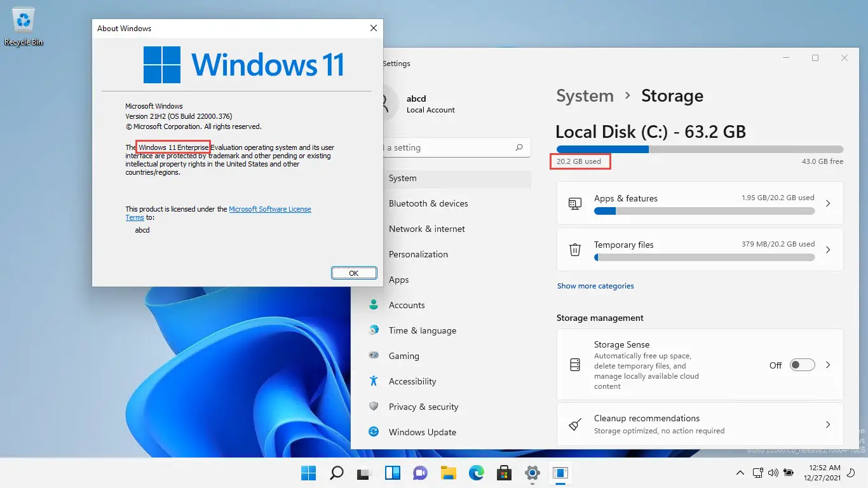Open Accounts settings section
868x488 pixels.
coord(407,305)
